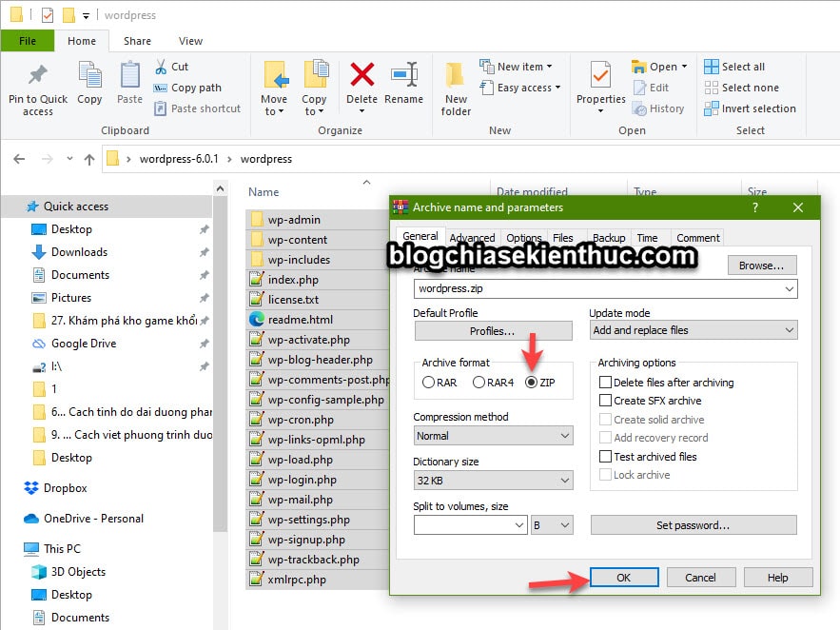Image resolution: width=840 pixels, height=630 pixels.
Task: Click the Copy path icon
Action: tap(160, 88)
